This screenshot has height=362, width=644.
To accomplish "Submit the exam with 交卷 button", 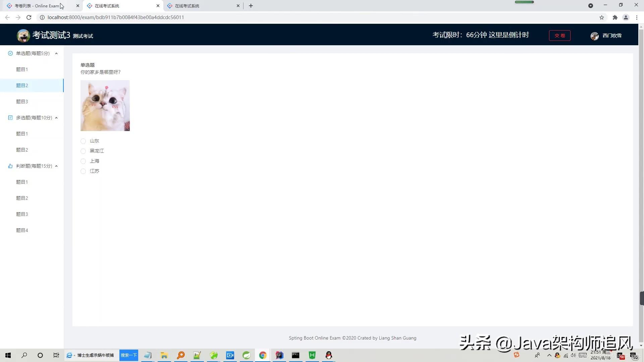I will (x=559, y=36).
